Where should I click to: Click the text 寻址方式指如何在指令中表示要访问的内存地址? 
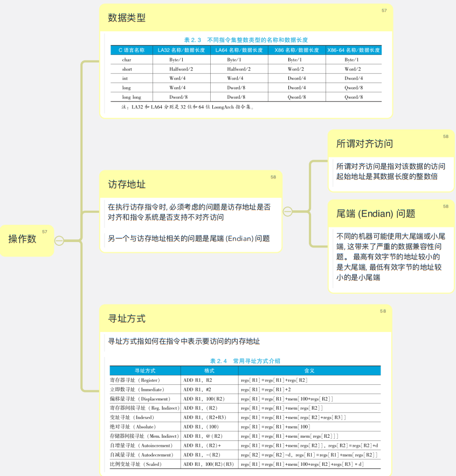(x=184, y=341)
